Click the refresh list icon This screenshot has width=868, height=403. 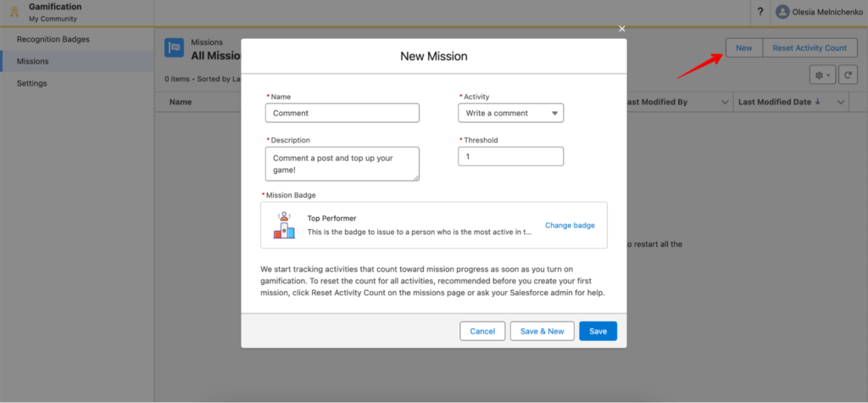(x=848, y=75)
